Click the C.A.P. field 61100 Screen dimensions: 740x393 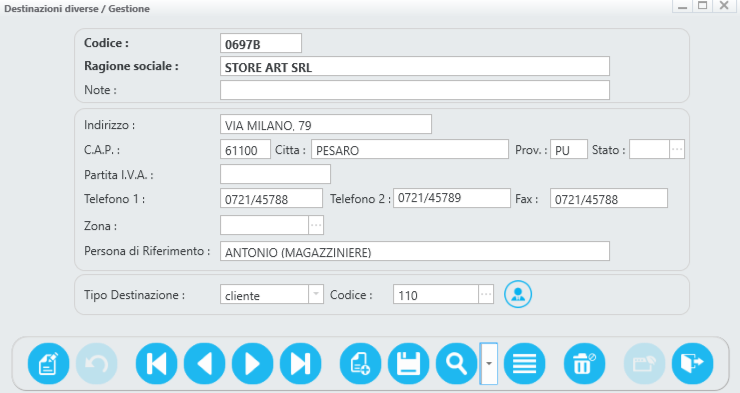tap(245, 149)
